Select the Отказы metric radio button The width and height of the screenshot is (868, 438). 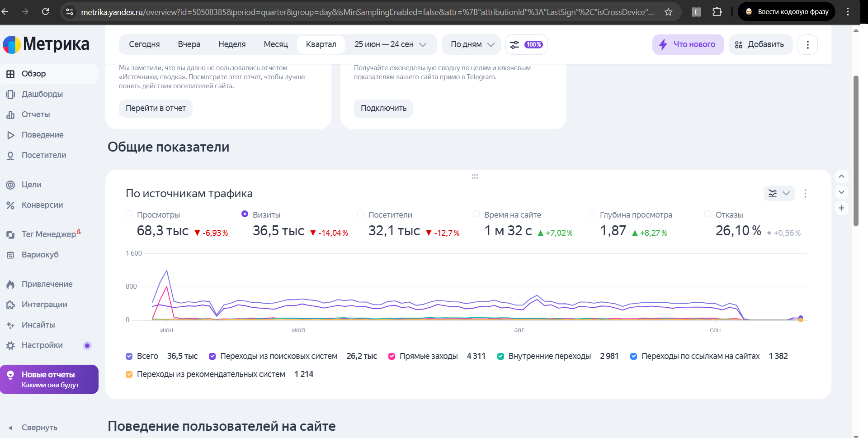(708, 214)
